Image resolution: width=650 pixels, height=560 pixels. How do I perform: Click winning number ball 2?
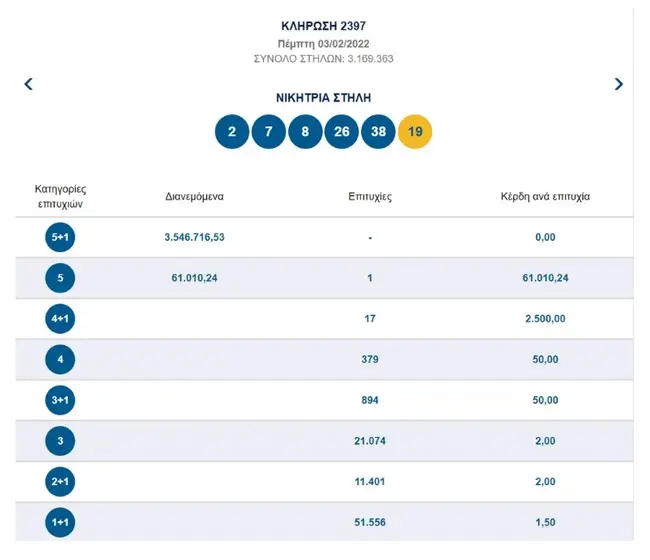click(232, 132)
